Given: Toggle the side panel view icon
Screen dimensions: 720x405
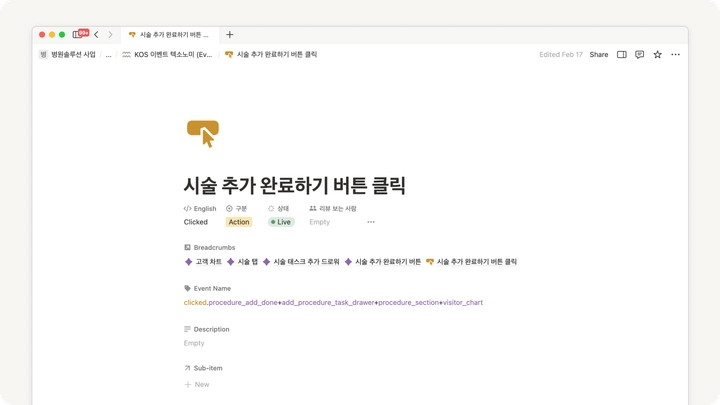Looking at the screenshot, I should coord(622,54).
